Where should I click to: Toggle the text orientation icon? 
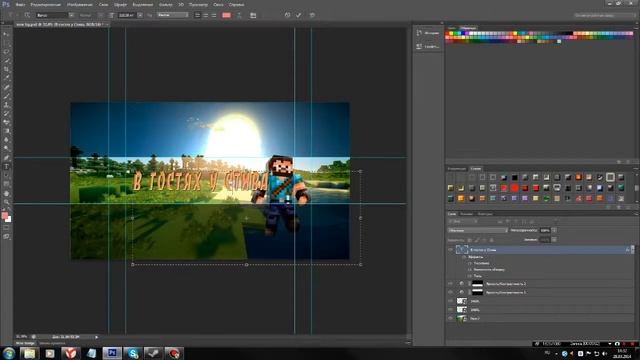point(27,15)
